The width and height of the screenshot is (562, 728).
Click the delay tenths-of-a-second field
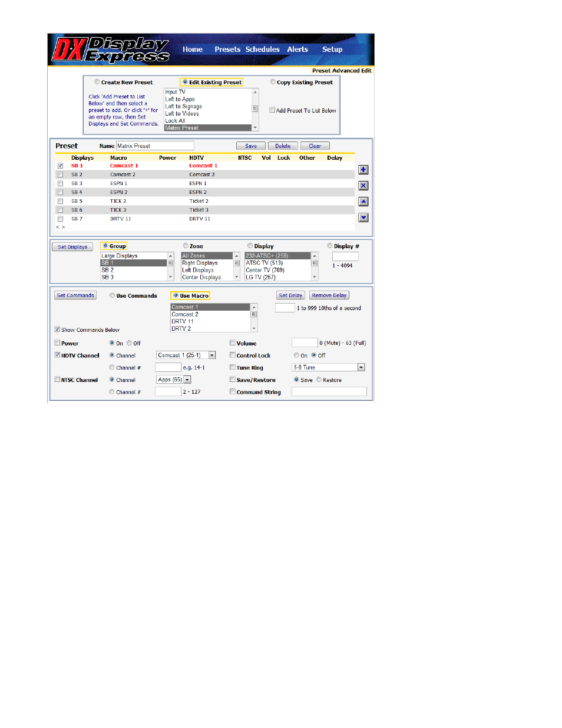pos(285,308)
